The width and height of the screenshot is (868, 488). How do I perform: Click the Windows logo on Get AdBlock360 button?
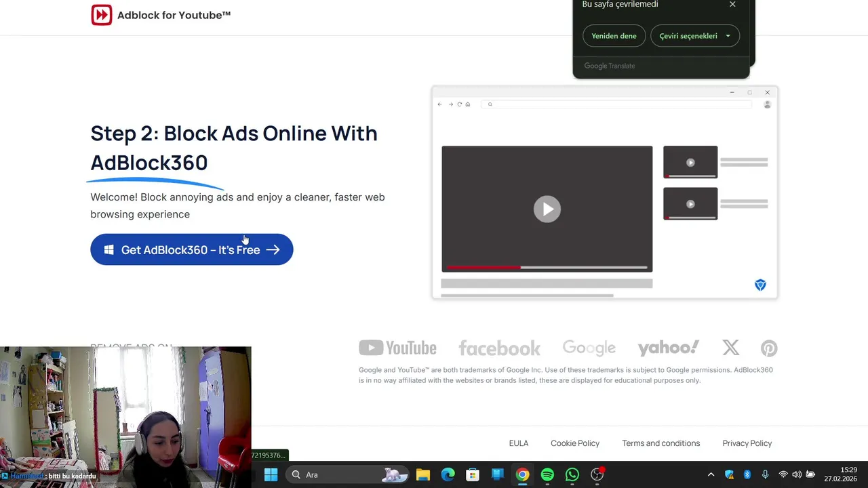[x=108, y=250]
